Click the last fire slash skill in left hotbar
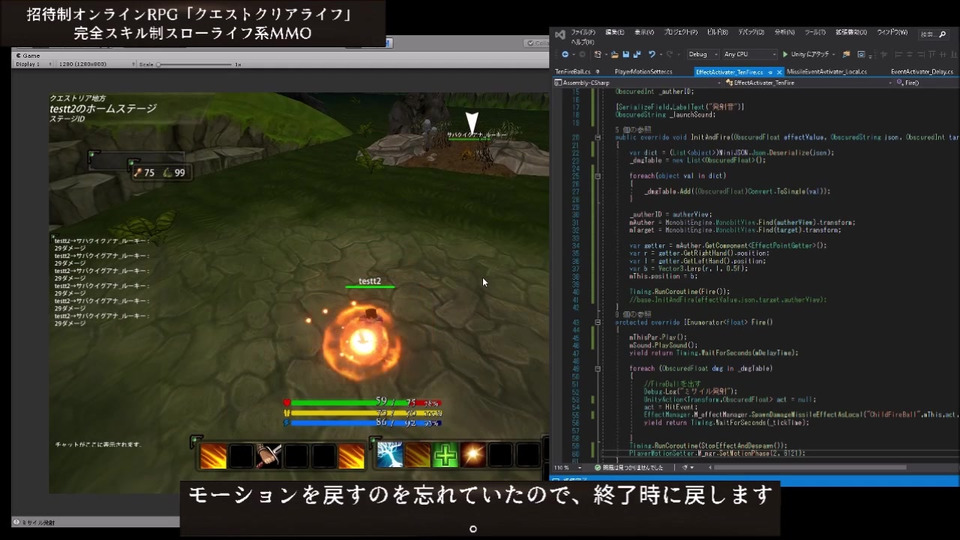This screenshot has height=540, width=960. [x=351, y=456]
